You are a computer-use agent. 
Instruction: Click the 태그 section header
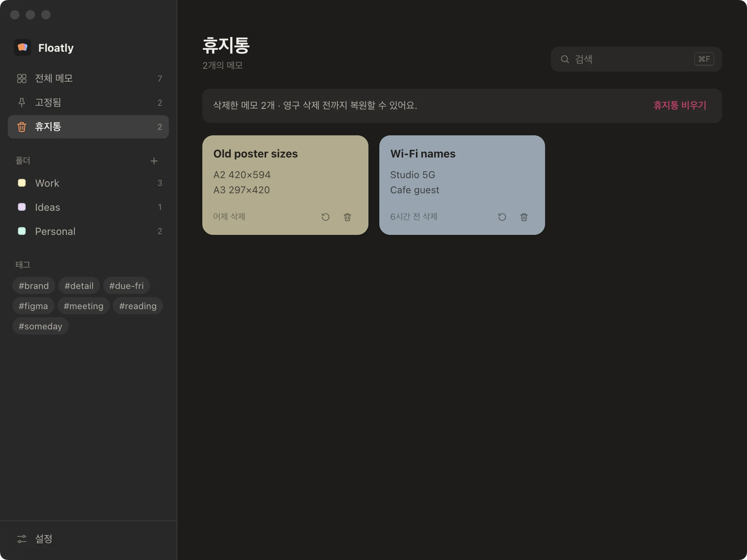[x=23, y=265]
